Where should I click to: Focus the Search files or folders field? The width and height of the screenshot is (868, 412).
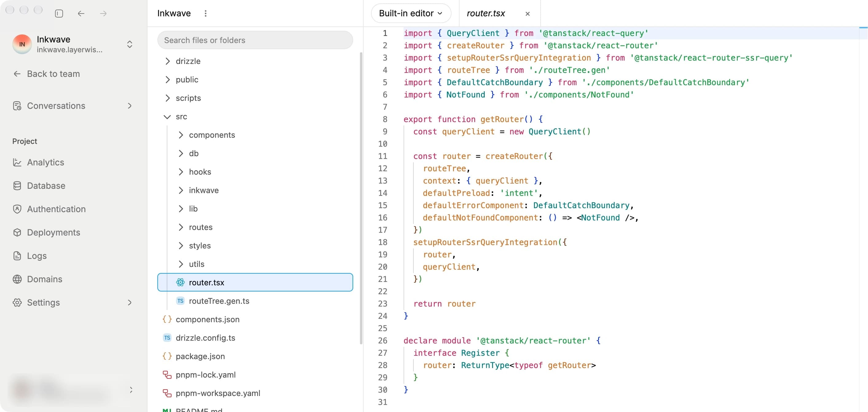[x=255, y=40]
